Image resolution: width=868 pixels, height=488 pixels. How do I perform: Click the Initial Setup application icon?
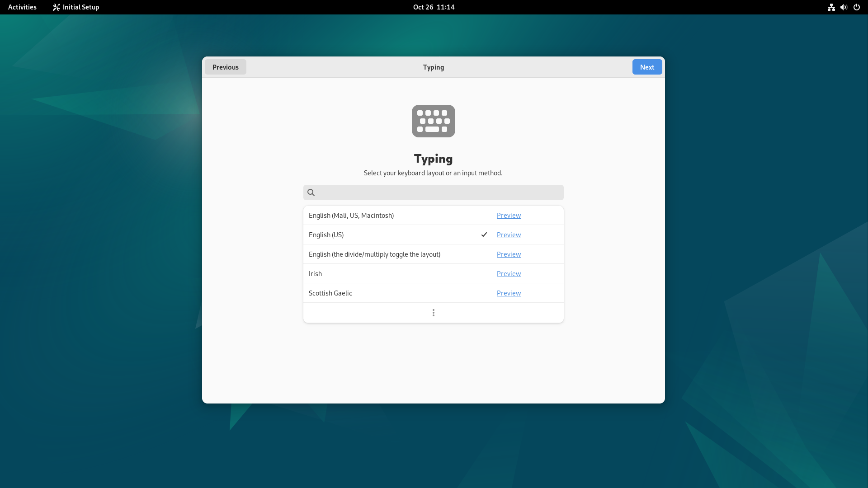pos(56,7)
